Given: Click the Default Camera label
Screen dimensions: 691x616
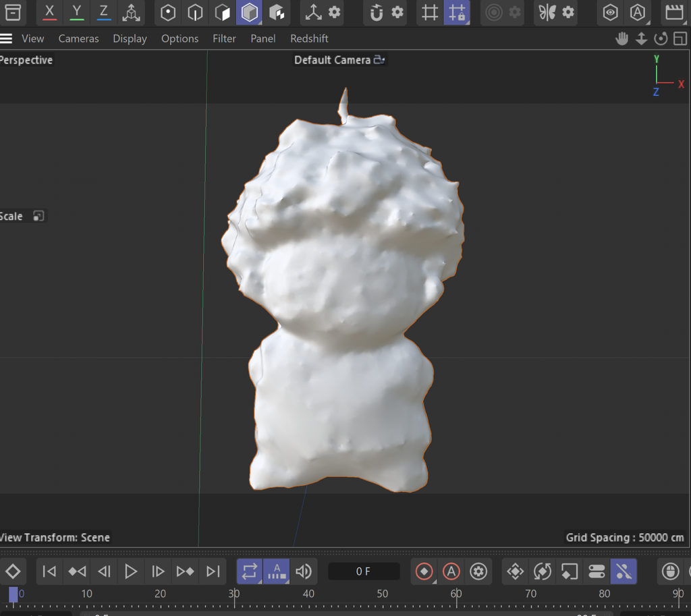Looking at the screenshot, I should tap(332, 60).
